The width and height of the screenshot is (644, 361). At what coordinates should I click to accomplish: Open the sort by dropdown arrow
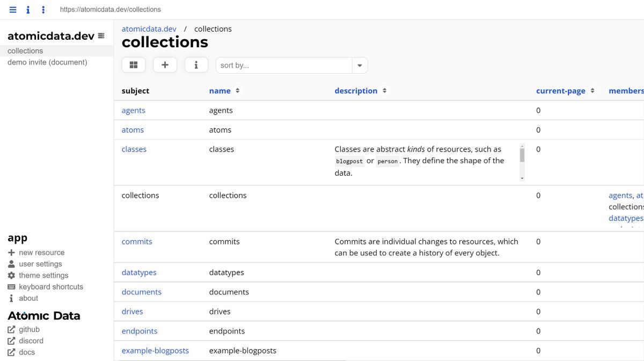pyautogui.click(x=360, y=64)
